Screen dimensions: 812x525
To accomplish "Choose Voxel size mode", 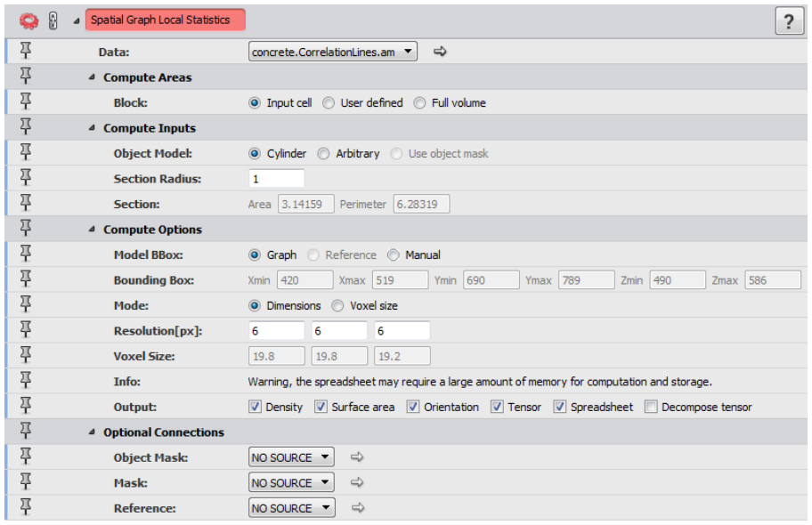I will (337, 306).
